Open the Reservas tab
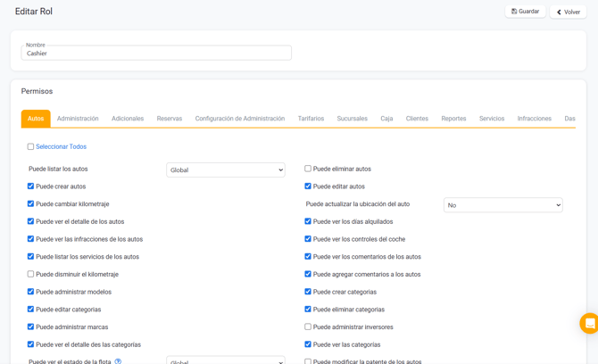The image size is (598, 364). [169, 119]
